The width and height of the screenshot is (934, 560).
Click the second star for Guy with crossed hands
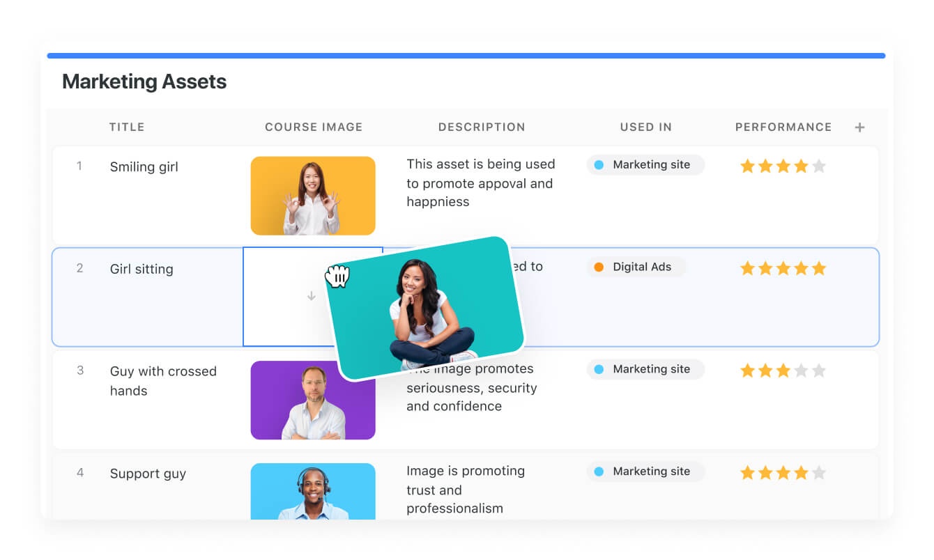(x=765, y=371)
